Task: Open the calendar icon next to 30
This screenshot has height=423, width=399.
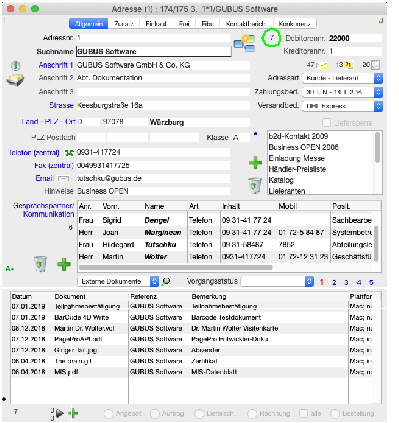Action: pos(376,65)
